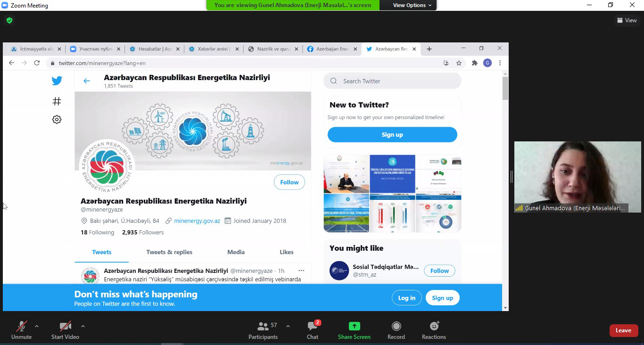Screen dimensions: 644x345
Task: Click the Twitter bird home icon
Action: (x=57, y=81)
